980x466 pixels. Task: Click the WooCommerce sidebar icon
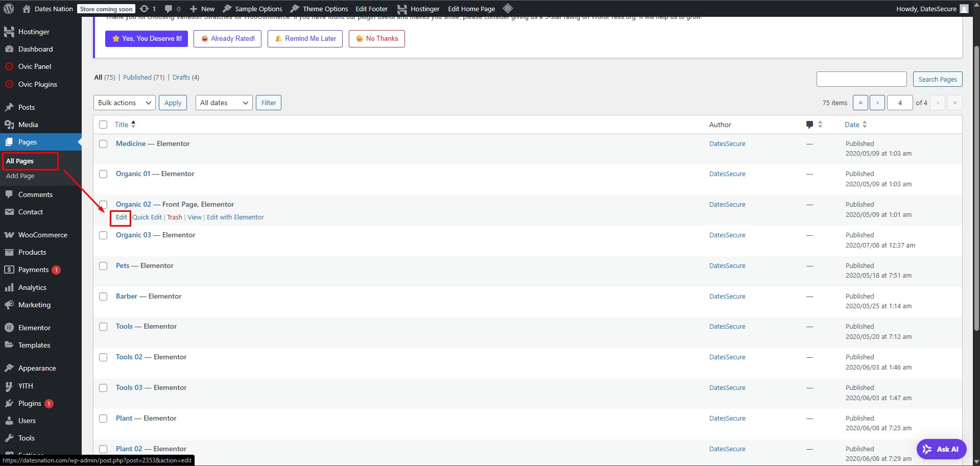tap(9, 235)
